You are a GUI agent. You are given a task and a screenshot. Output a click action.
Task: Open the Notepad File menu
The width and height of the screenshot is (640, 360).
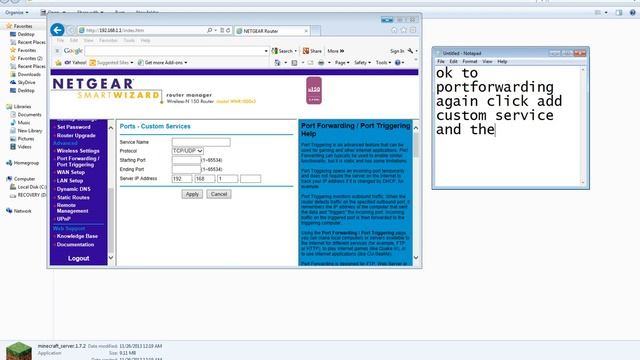click(441, 61)
